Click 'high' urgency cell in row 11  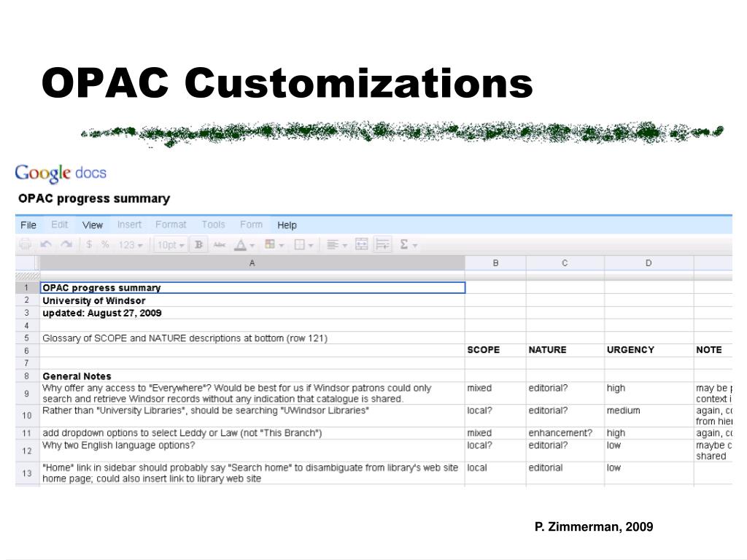click(x=649, y=433)
